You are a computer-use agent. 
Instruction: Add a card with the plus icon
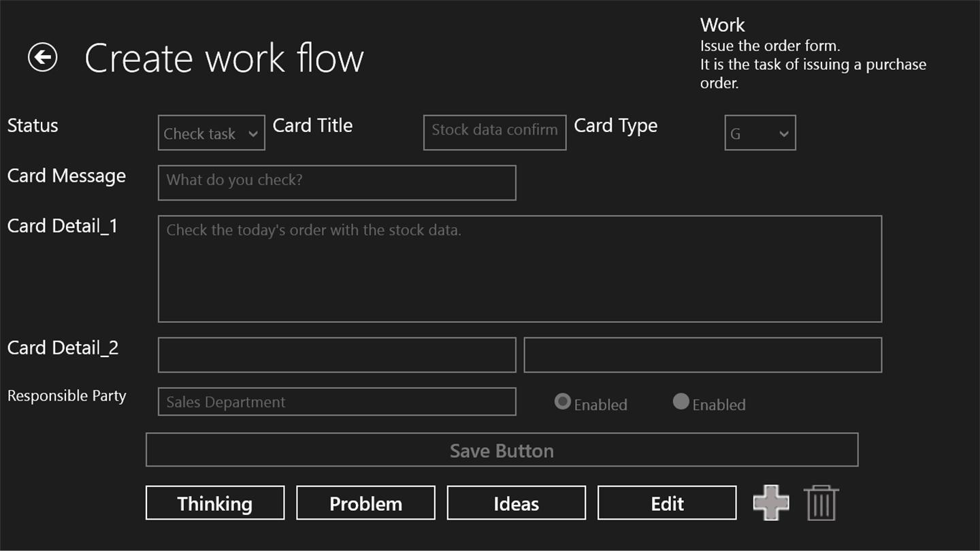click(x=771, y=503)
